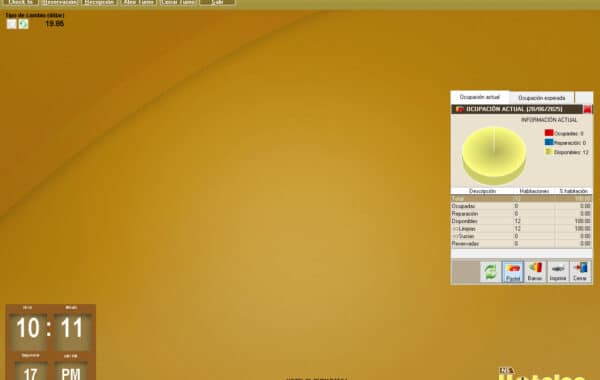Switch to the Ocupación actual tab
Image resolution: width=600 pixels, height=380 pixels.
480,97
